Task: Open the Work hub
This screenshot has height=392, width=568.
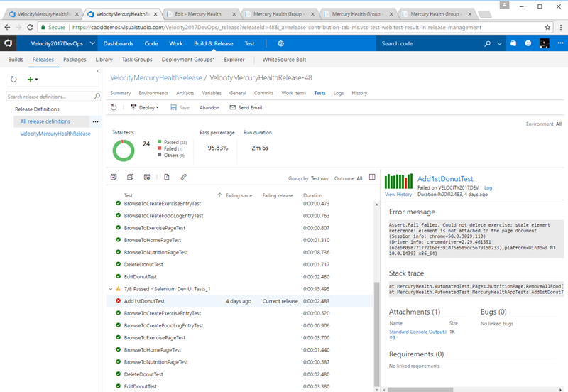Action: pos(175,43)
